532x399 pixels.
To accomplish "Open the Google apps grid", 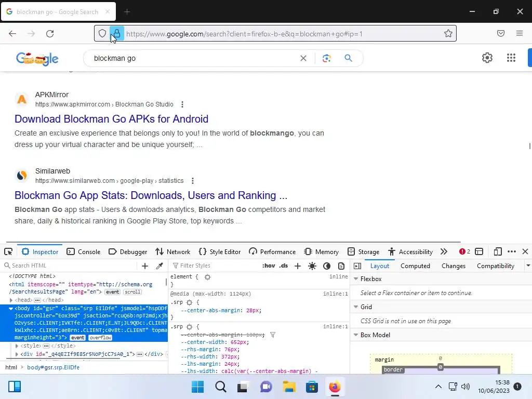I will (511, 58).
